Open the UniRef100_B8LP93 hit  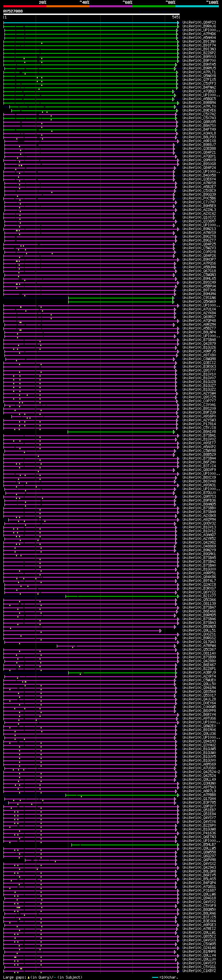[x=199, y=137]
